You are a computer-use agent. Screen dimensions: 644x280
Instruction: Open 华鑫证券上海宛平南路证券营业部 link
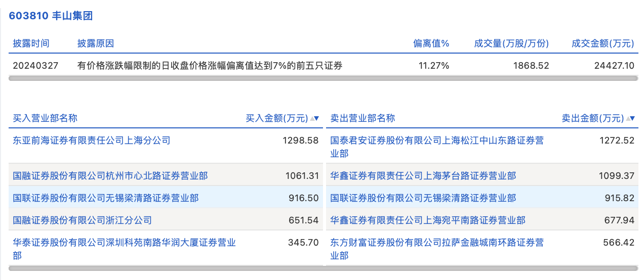pyautogui.click(x=428, y=220)
